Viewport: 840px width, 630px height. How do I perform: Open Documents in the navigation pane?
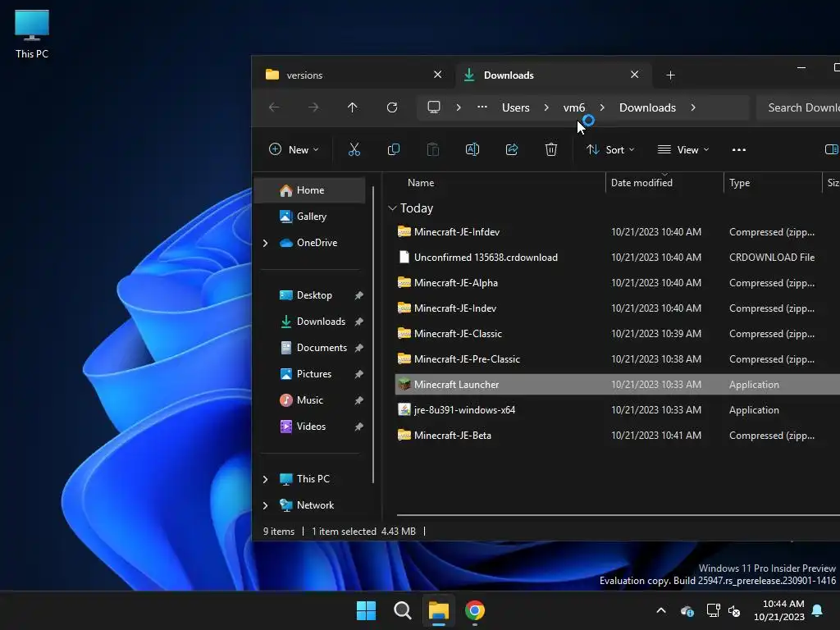(x=322, y=348)
